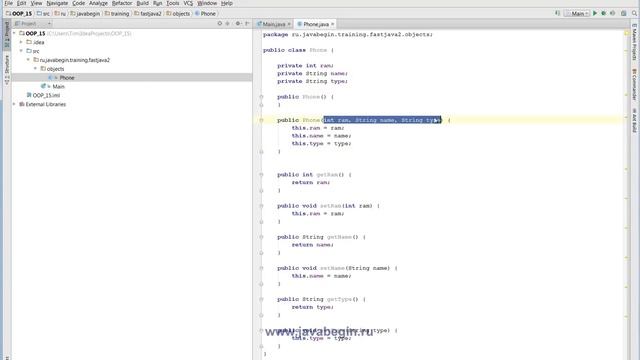
Task: Open the Project Structure icon
Action: click(624, 13)
